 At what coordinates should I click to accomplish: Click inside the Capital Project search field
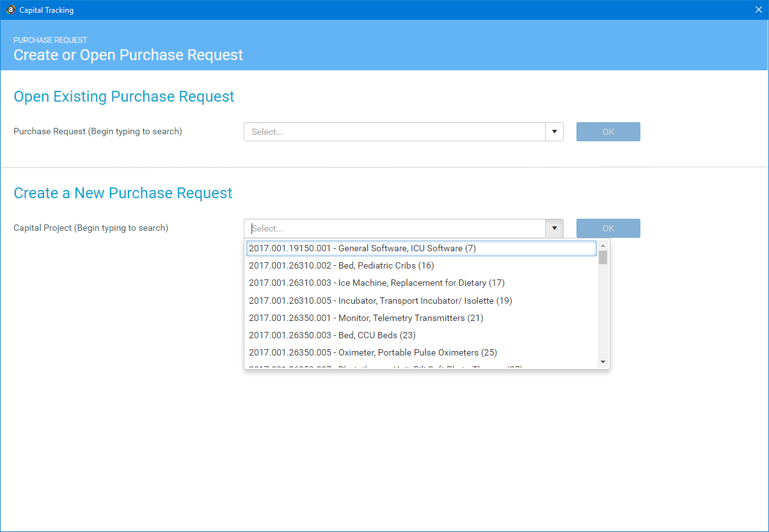coord(393,228)
